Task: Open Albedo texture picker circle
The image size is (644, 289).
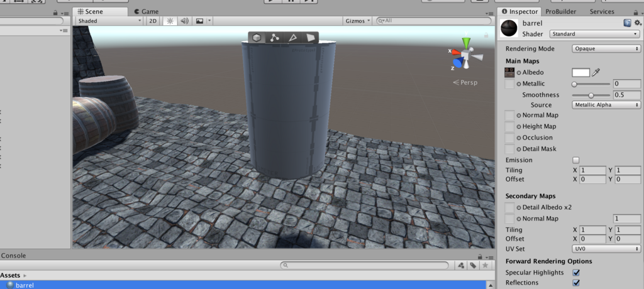Action: point(519,73)
